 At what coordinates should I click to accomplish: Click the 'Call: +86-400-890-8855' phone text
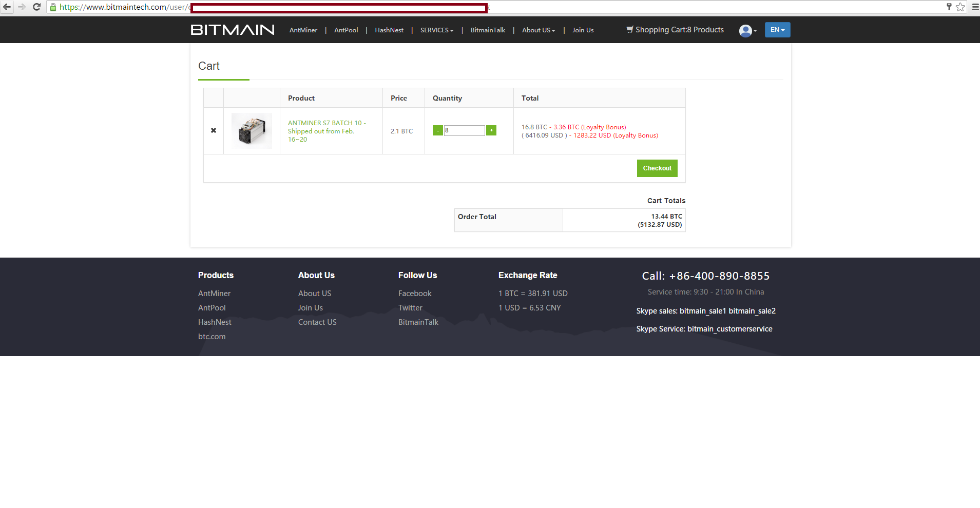coord(706,276)
